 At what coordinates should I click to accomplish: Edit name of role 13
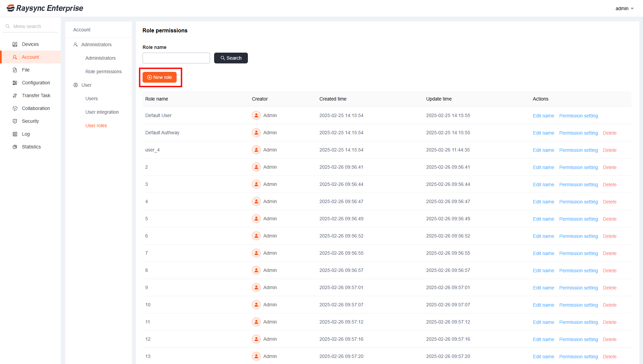[x=543, y=357]
